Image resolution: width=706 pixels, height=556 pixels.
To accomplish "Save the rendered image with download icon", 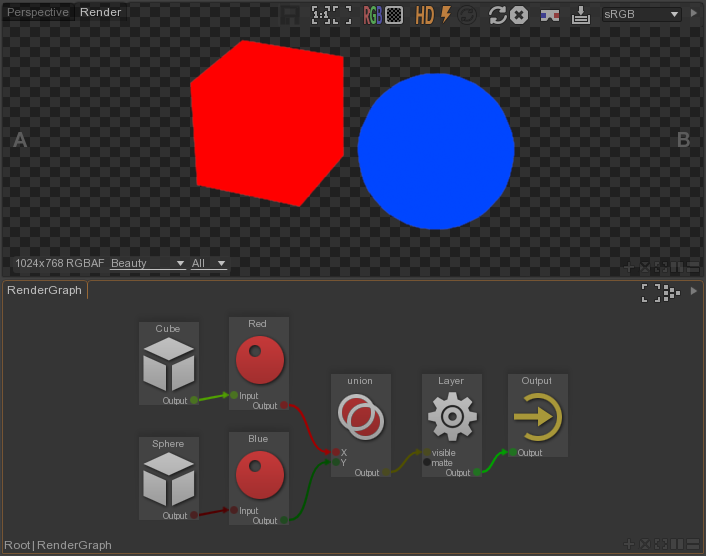I will pyautogui.click(x=581, y=15).
